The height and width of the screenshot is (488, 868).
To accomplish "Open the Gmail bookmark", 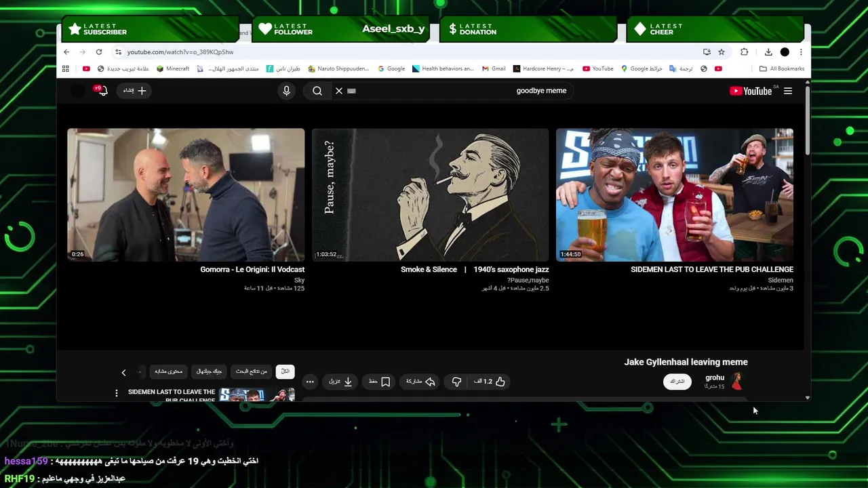I will click(494, 68).
